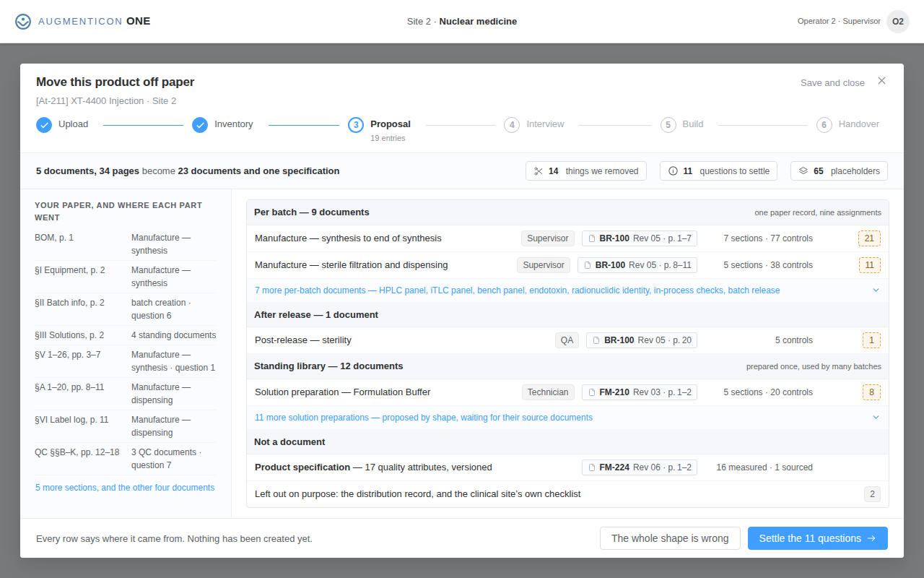Expand the 7 more per-batch documents chevron

pos(876,290)
